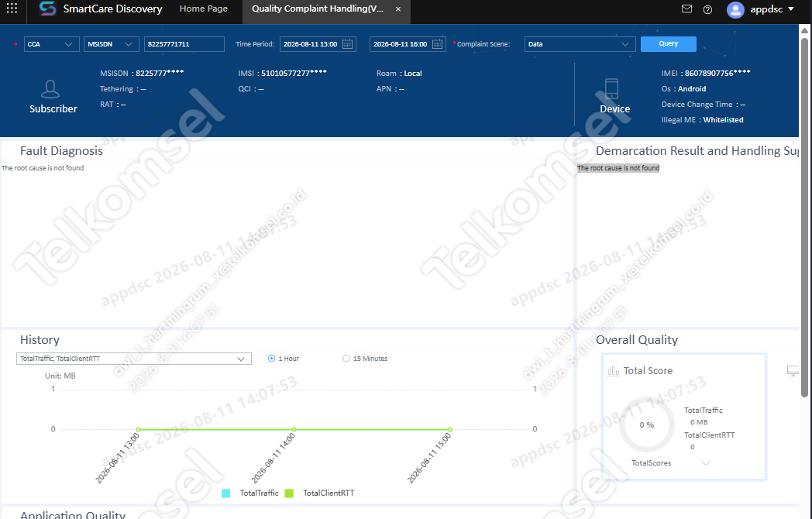This screenshot has width=812, height=519.
Task: Click the MSISDN number input field
Action: [184, 44]
